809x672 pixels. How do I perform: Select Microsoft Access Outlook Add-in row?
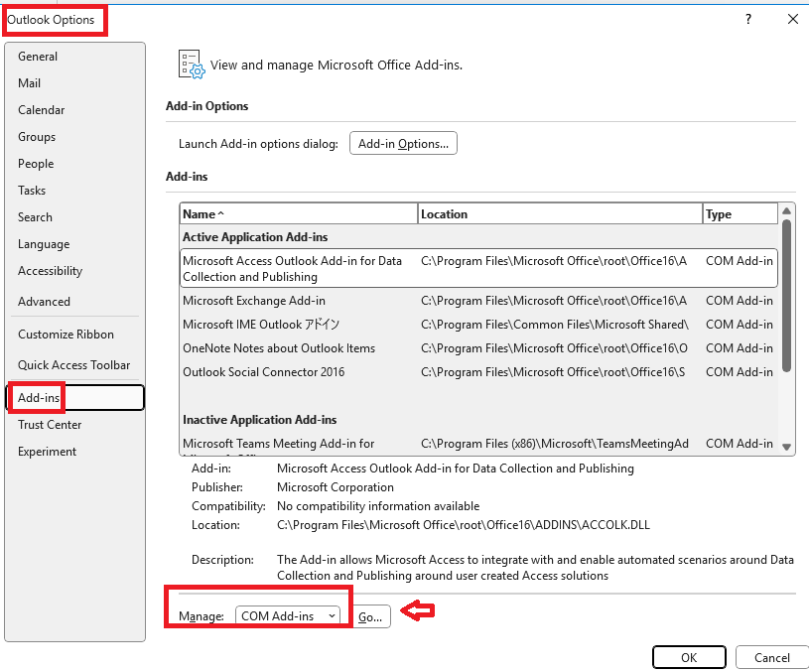coord(478,268)
